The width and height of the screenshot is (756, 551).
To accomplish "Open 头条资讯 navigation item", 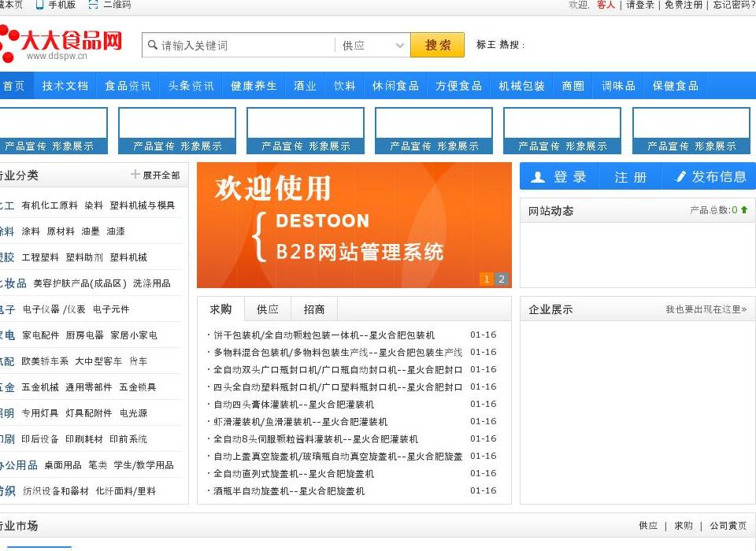I will click(x=191, y=86).
